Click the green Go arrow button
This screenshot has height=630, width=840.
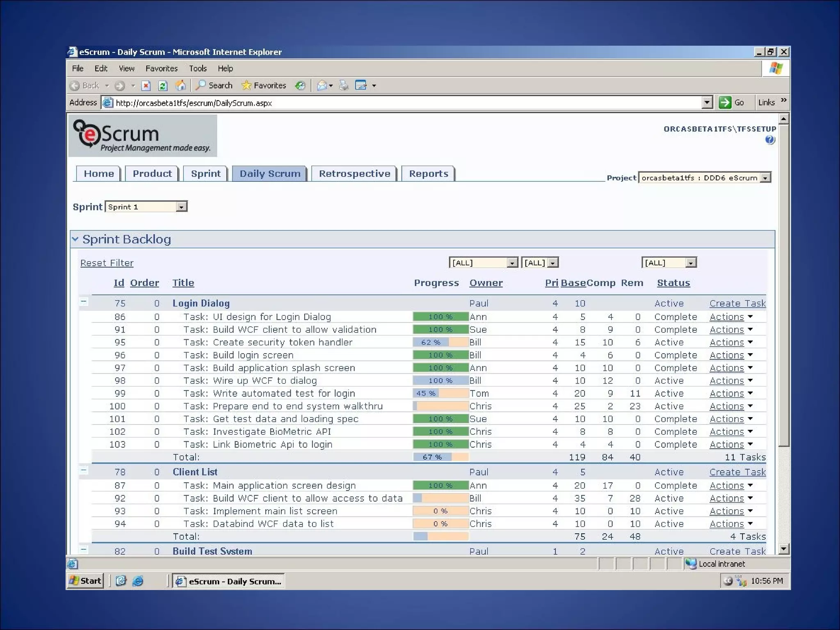click(725, 103)
